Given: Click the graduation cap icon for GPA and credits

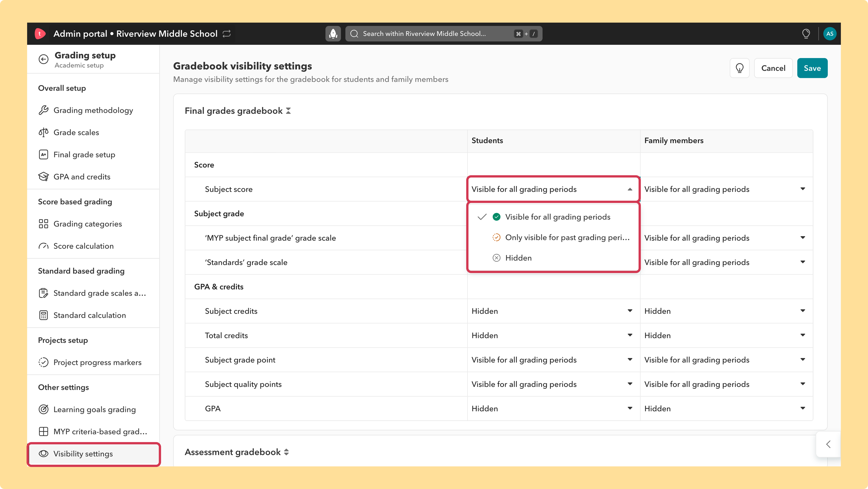Looking at the screenshot, I should [x=44, y=177].
